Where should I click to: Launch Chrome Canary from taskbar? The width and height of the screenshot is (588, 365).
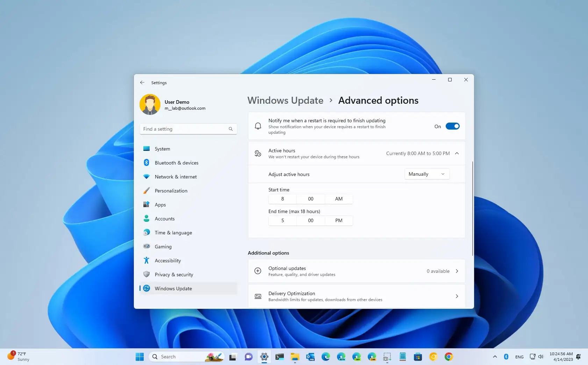click(x=433, y=357)
